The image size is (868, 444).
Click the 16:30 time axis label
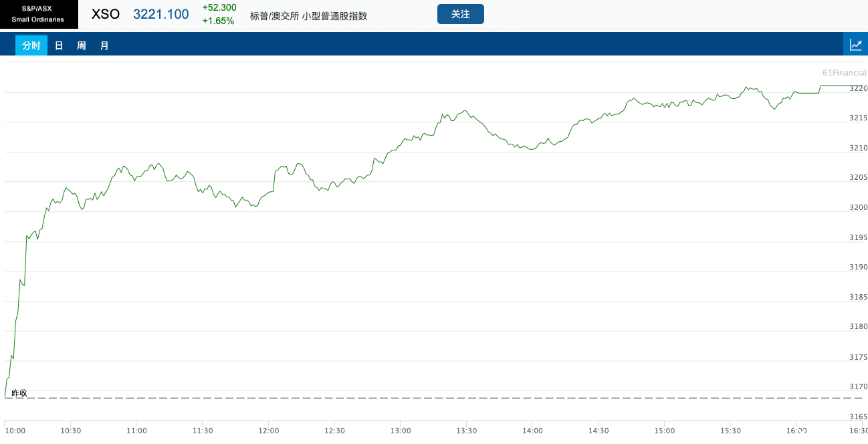(857, 431)
